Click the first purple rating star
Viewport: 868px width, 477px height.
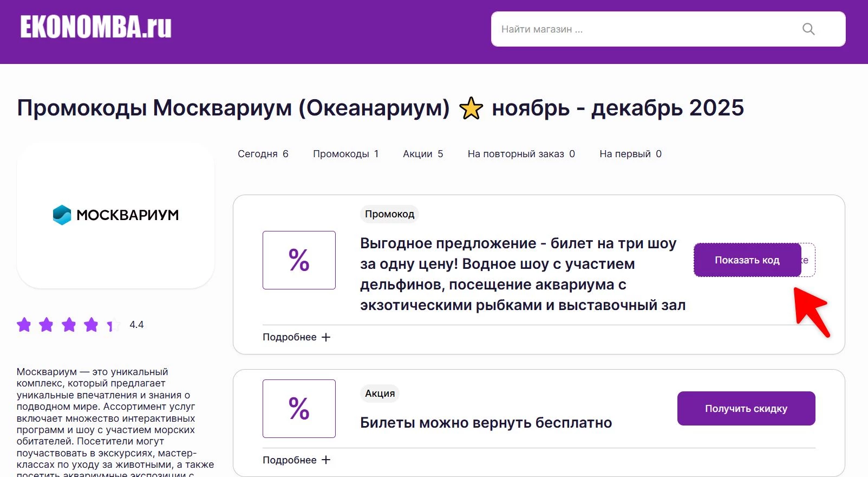[x=24, y=325]
